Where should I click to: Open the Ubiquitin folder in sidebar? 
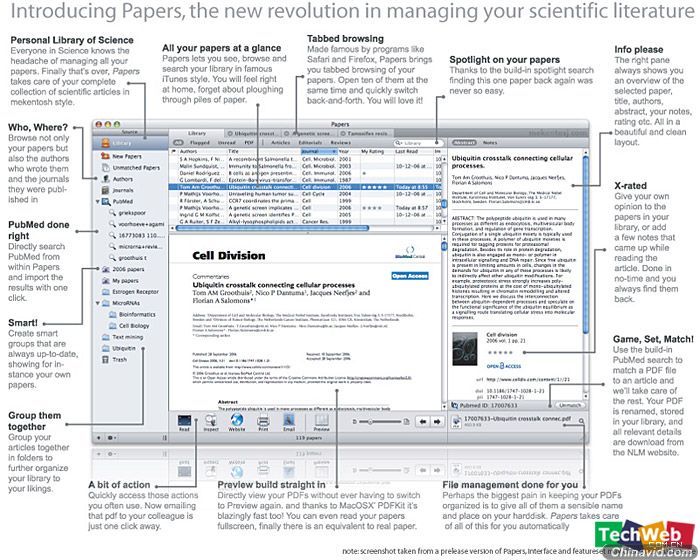(119, 348)
